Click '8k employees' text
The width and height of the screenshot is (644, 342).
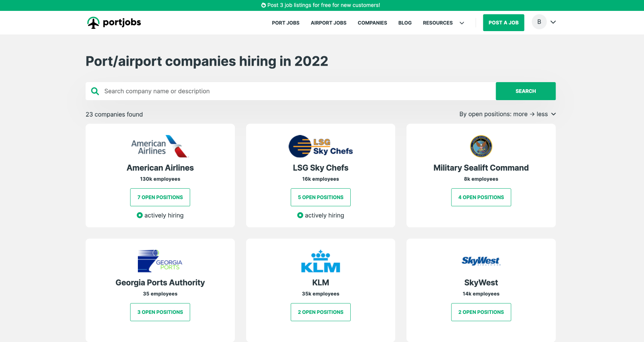coord(481,179)
